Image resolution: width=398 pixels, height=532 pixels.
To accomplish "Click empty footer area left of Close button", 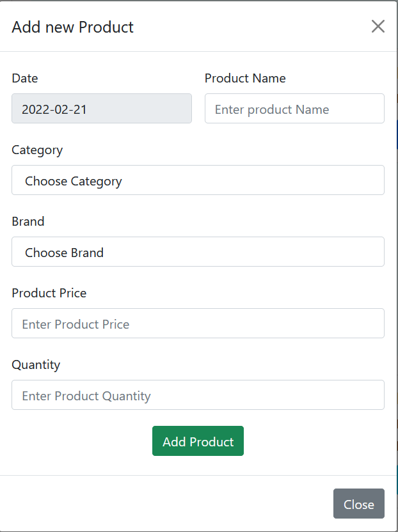I will pos(166,504).
